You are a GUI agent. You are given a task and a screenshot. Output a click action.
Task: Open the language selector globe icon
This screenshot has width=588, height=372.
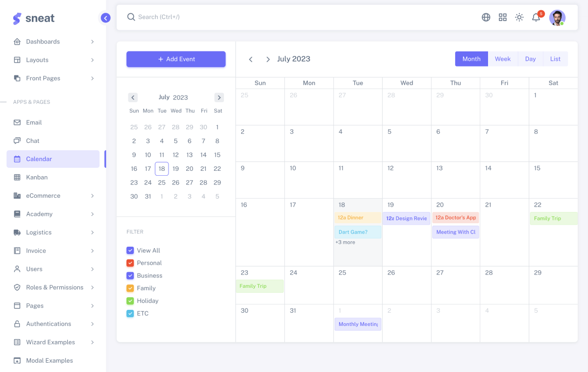(486, 17)
